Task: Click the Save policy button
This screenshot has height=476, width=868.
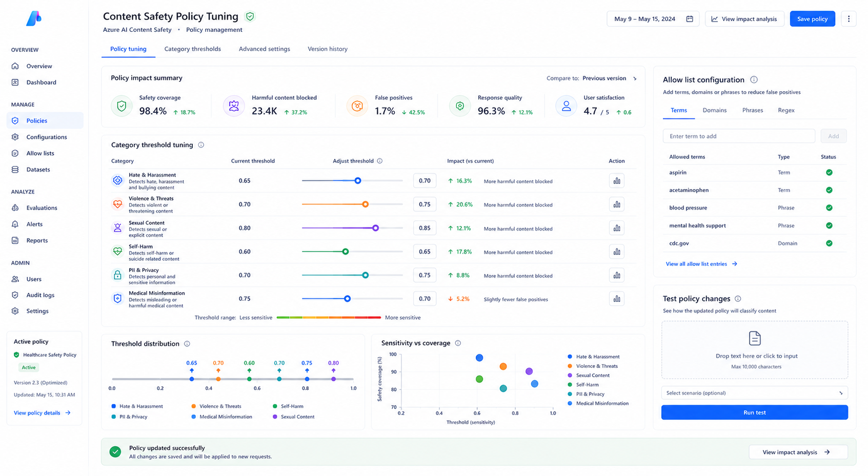Action: (x=812, y=19)
